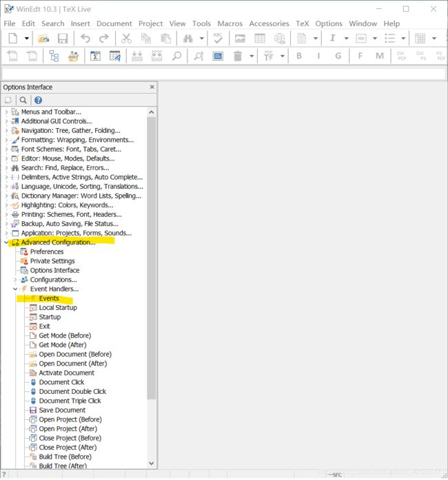The height and width of the screenshot is (480, 448).
Task: Expand Menus and Toolbar node
Action: 6,112
